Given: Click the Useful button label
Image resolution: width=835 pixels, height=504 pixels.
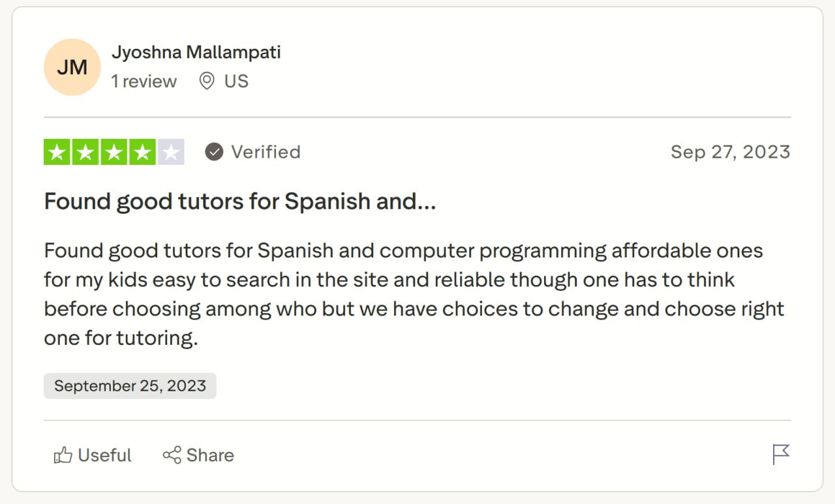Looking at the screenshot, I should (104, 455).
